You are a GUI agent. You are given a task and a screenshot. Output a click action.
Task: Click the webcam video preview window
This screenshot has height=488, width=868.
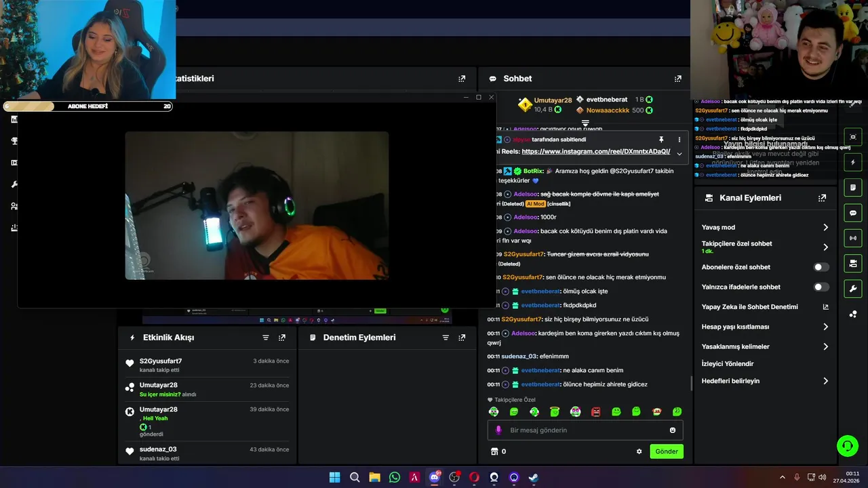[x=256, y=205]
